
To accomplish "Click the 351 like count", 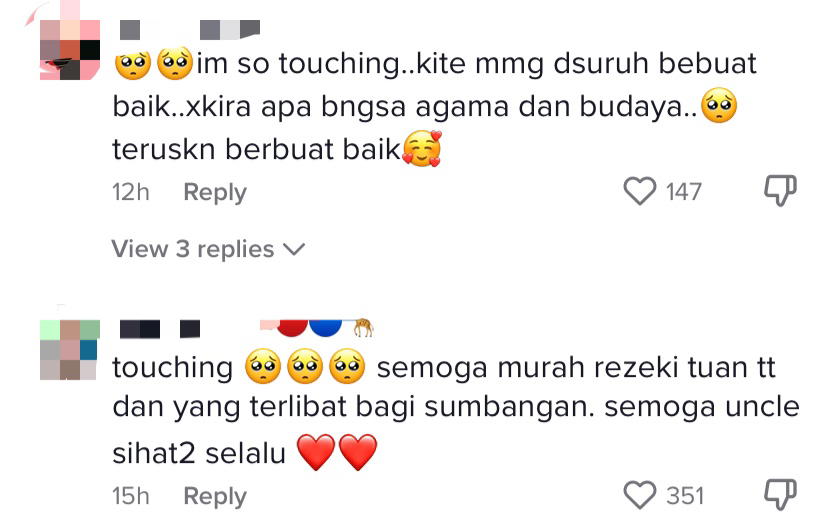I will [x=685, y=496].
